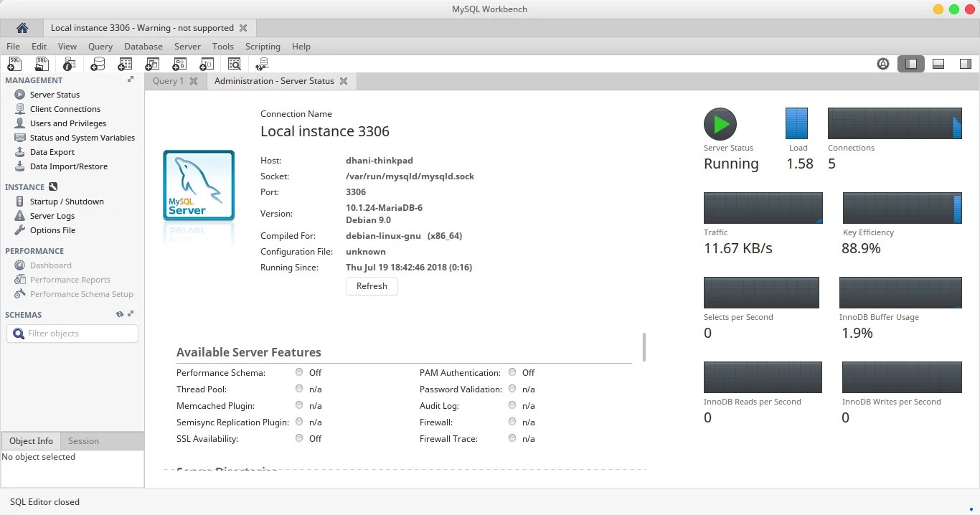
Task: Toggle the right sidebar panel icon
Action: 966,64
